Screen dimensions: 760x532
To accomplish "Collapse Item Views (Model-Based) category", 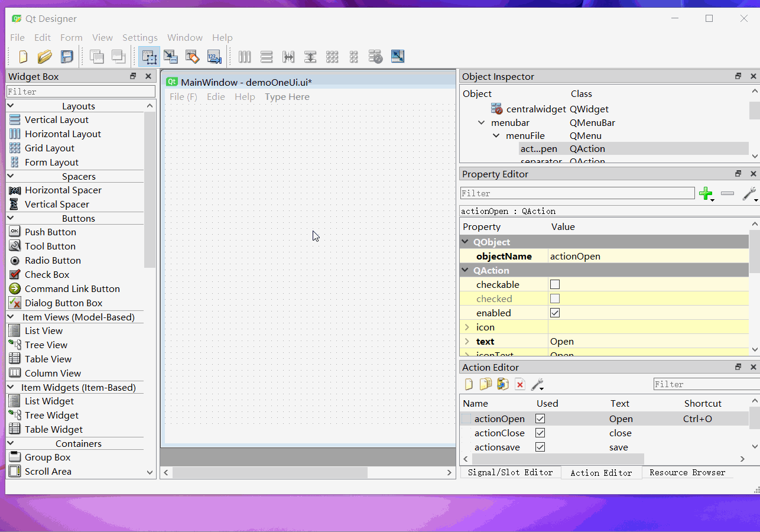I will pos(11,317).
